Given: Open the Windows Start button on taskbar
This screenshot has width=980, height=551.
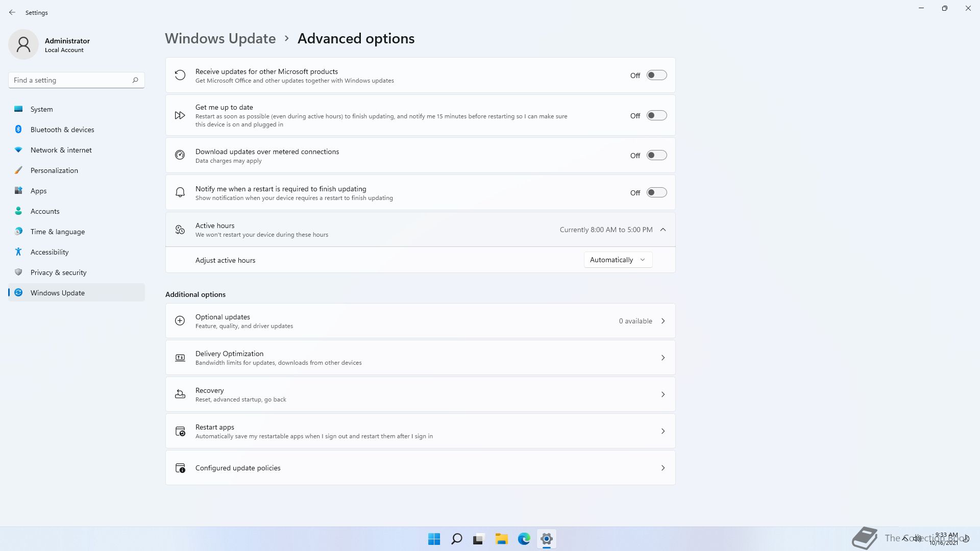Looking at the screenshot, I should 434,539.
